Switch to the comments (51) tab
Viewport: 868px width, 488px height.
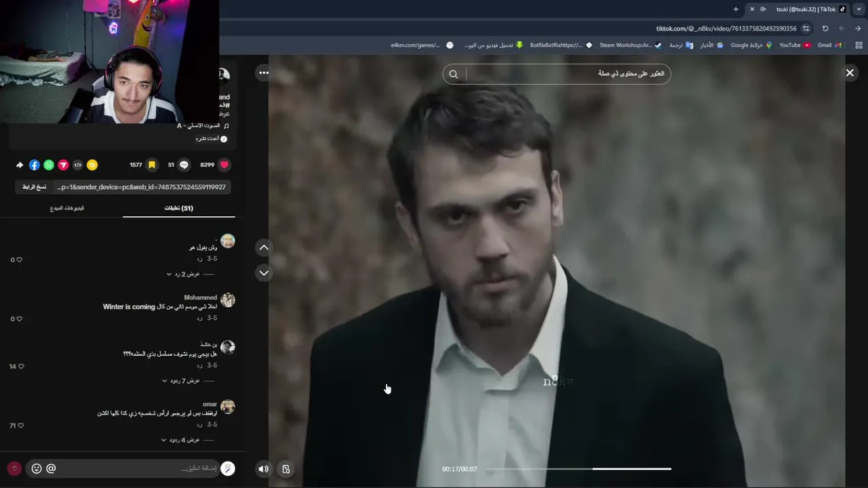[x=179, y=208]
